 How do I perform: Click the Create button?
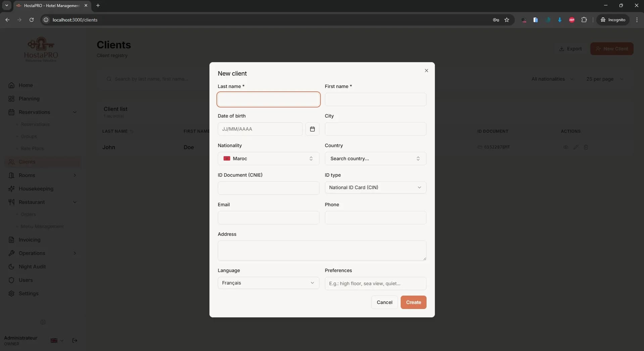tap(413, 302)
